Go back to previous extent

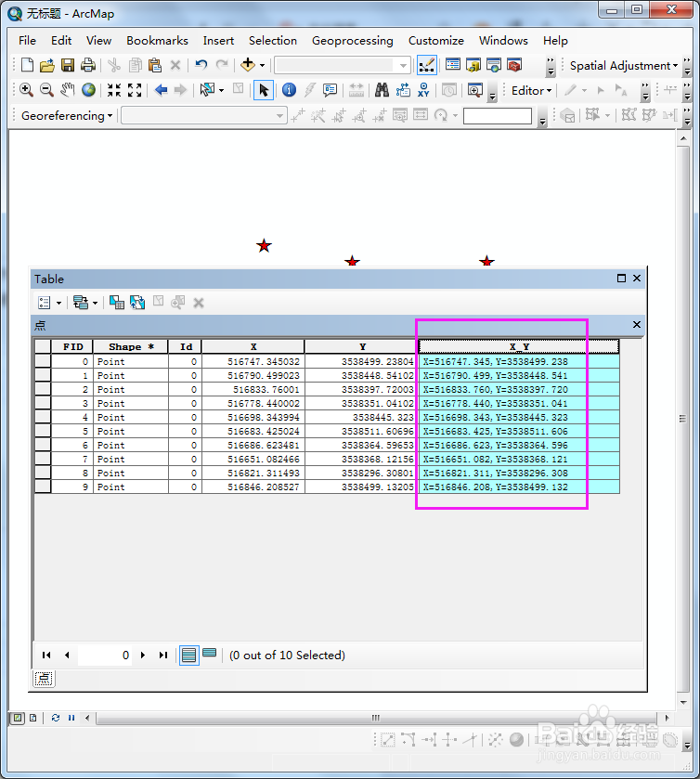click(x=161, y=90)
